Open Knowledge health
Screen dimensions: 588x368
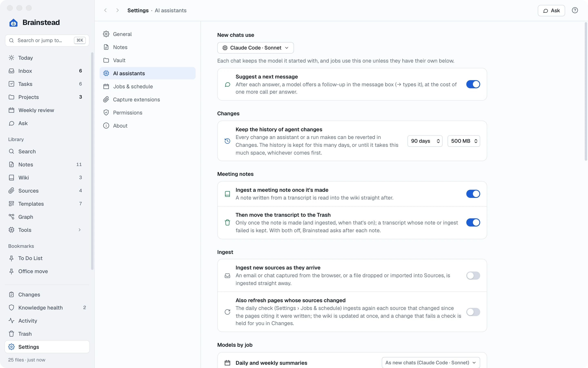point(47,308)
